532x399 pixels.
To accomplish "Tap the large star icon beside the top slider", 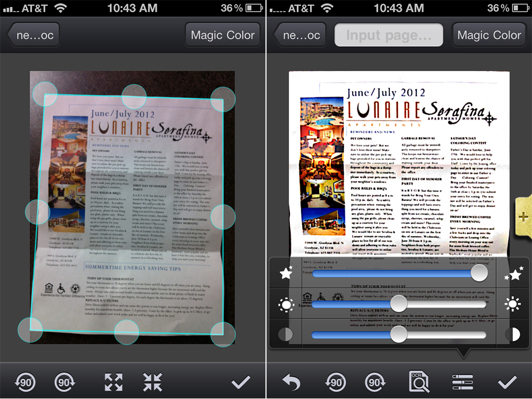I will [514, 274].
